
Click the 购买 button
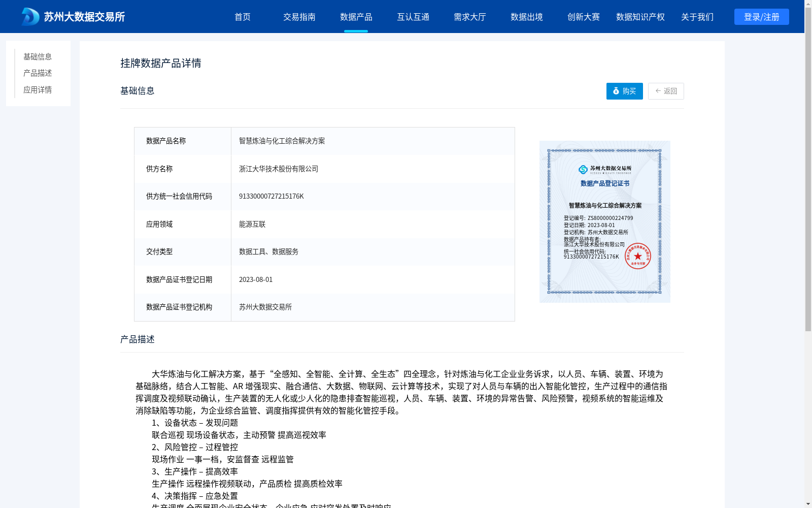pos(625,91)
